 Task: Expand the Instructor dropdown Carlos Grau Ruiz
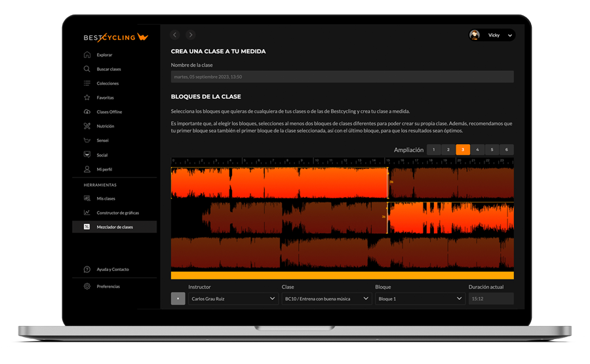click(x=233, y=299)
